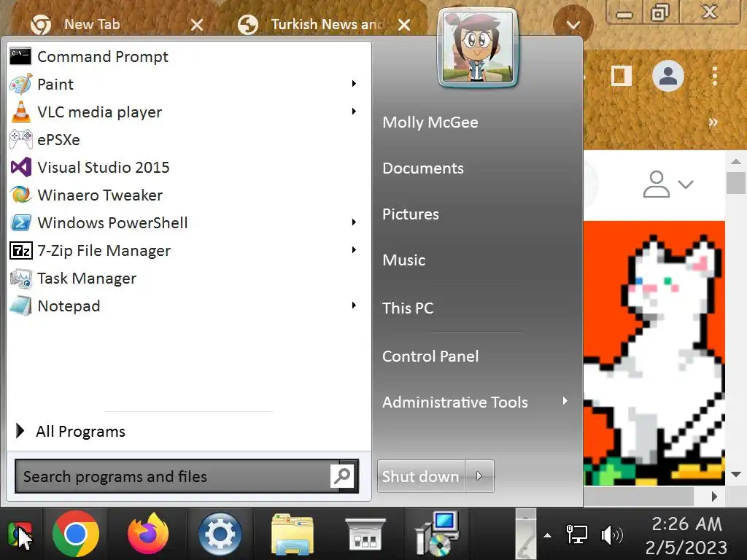Click the Start button on taskbar
The image size is (747, 560).
coord(20,534)
